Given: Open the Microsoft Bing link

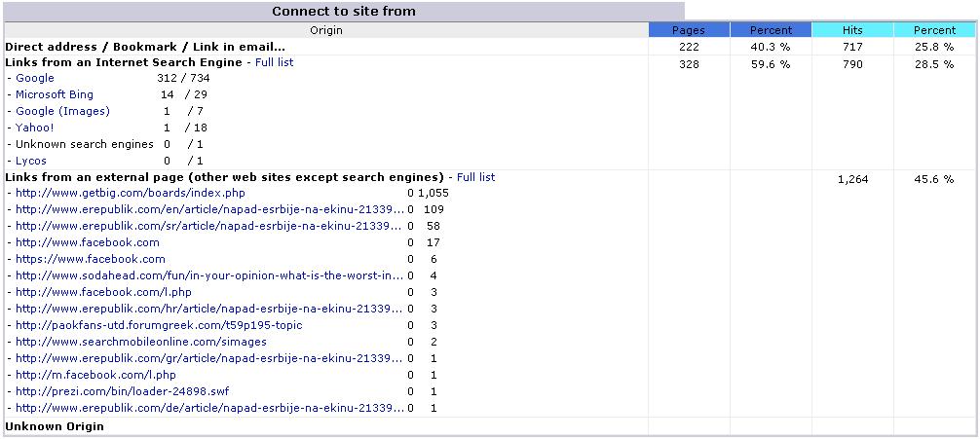Looking at the screenshot, I should point(55,95).
